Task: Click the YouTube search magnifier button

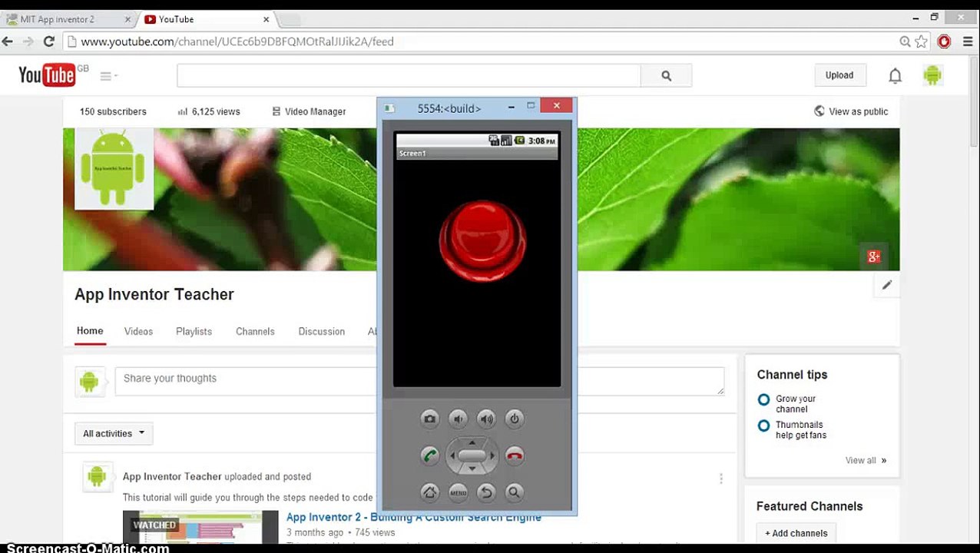Action: [x=666, y=75]
